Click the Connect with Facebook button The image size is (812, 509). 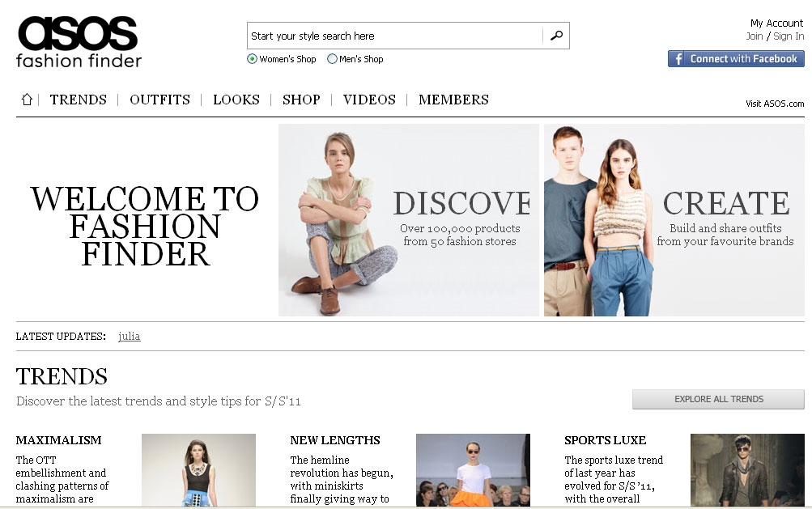tap(736, 58)
